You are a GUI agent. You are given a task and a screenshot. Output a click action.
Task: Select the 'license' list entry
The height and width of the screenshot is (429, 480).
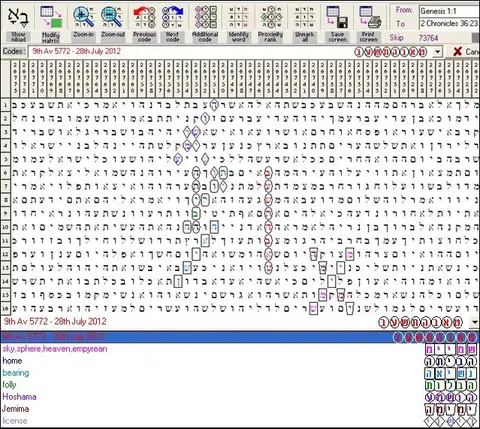coord(15,421)
